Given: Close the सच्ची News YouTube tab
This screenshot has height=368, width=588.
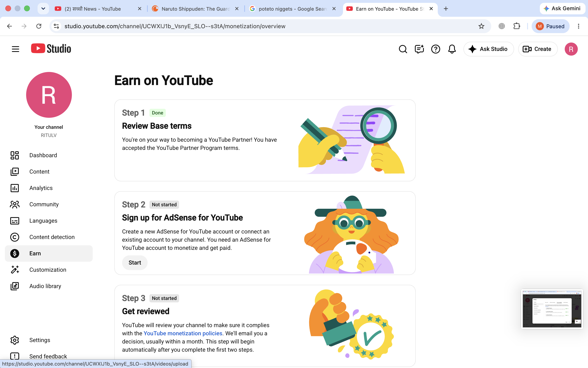Looking at the screenshot, I should (x=140, y=9).
